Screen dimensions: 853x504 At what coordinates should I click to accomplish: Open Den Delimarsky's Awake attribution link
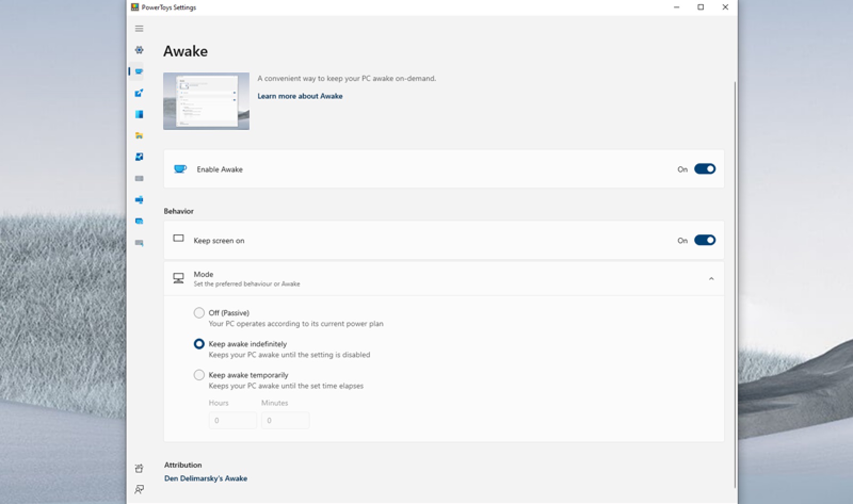tap(206, 478)
